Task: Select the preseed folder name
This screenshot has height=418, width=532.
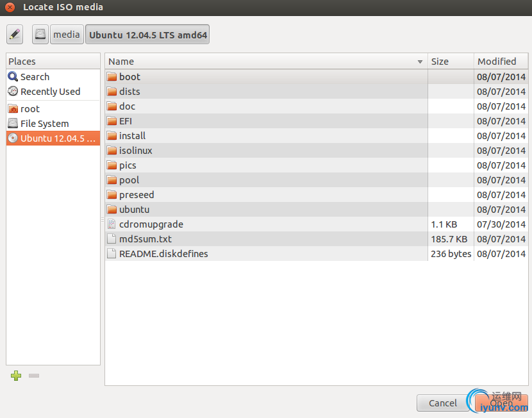Action: [x=137, y=195]
